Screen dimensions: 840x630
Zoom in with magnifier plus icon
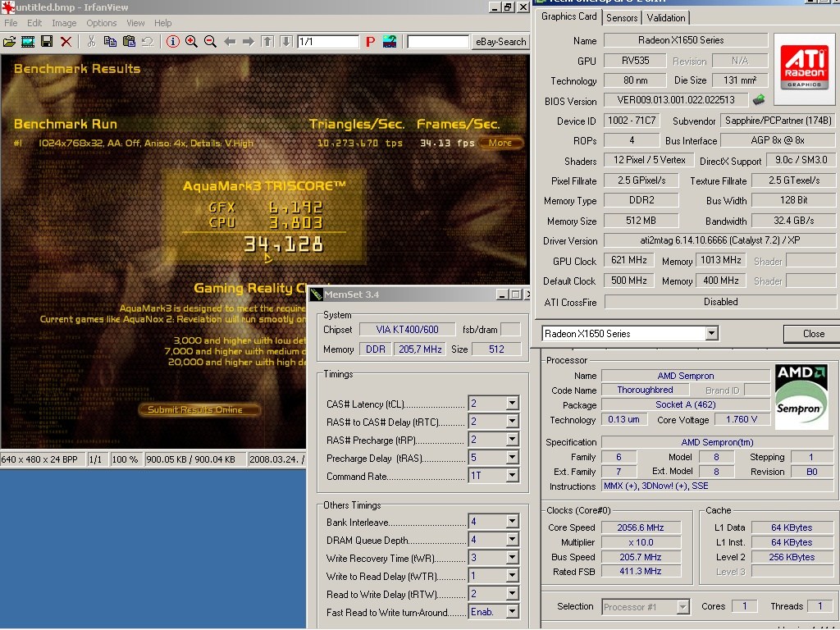[x=191, y=42]
